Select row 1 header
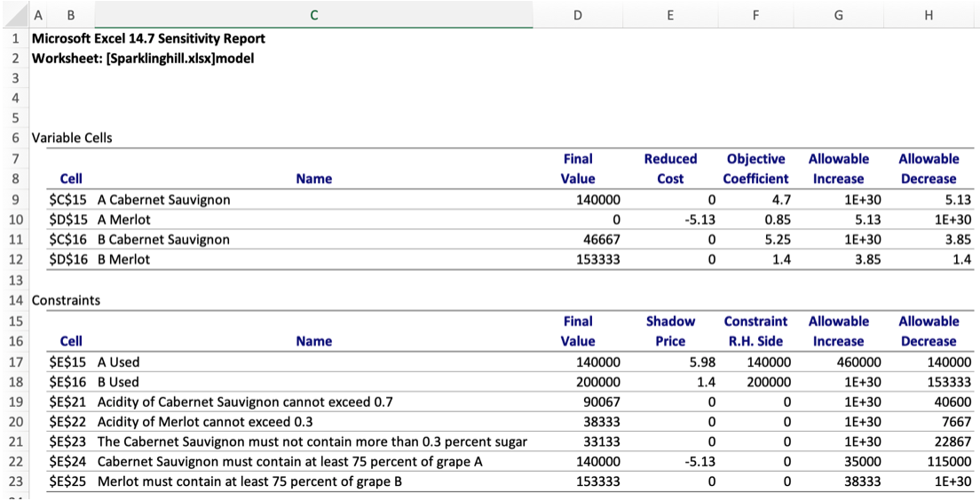The image size is (980, 501). click(x=15, y=39)
